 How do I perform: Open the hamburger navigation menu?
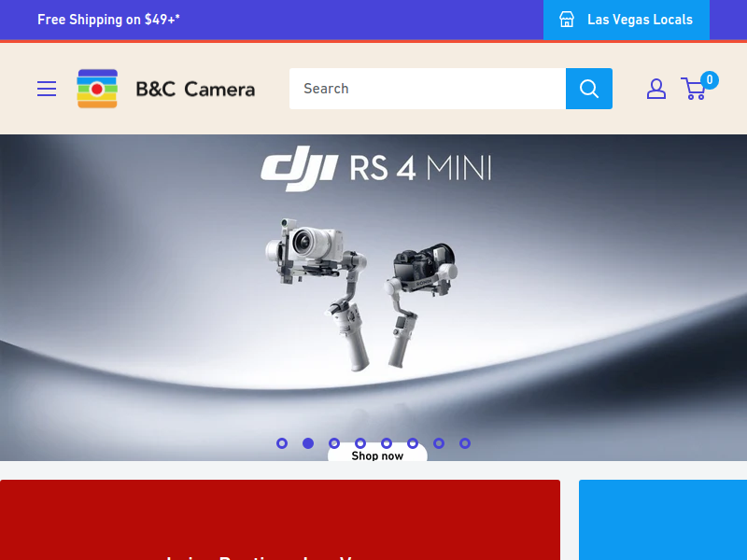coord(47,89)
